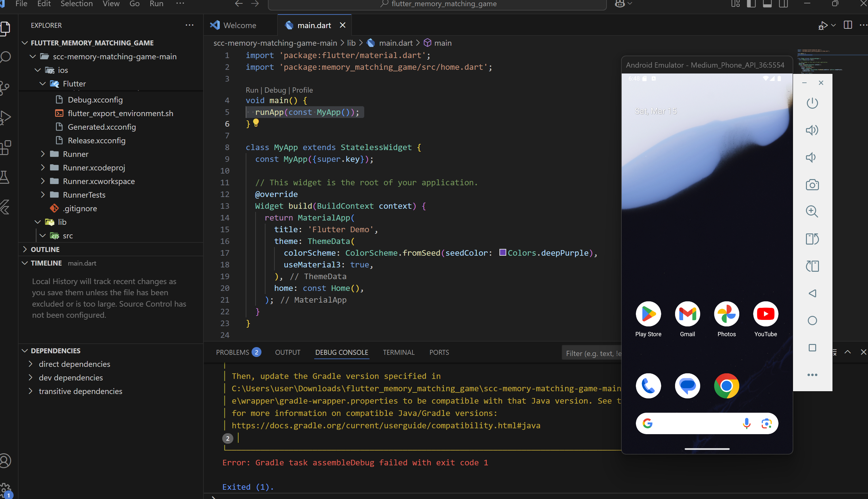The image size is (868, 499).
Task: Tap Google voice search microphone
Action: pyautogui.click(x=746, y=424)
